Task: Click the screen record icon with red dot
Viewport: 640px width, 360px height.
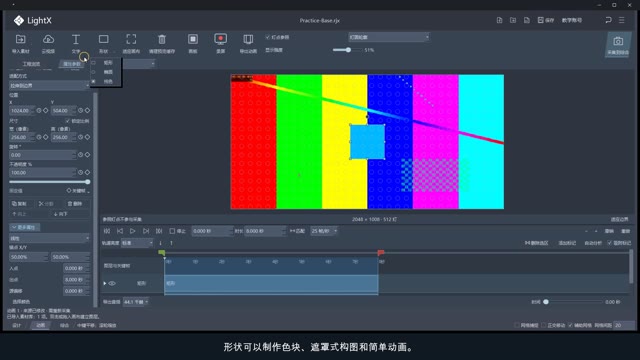Action: point(220,40)
